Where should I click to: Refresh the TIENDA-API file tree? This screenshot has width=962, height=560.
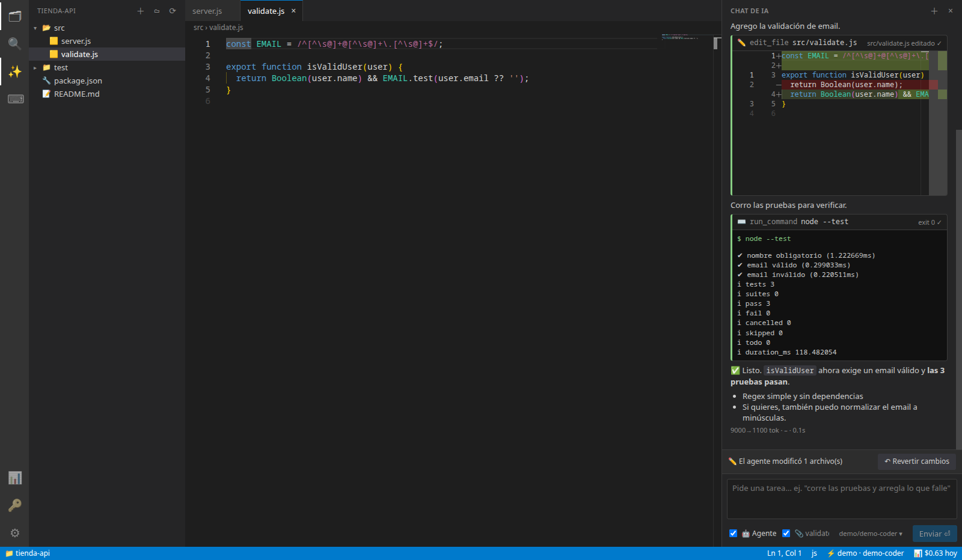click(173, 11)
